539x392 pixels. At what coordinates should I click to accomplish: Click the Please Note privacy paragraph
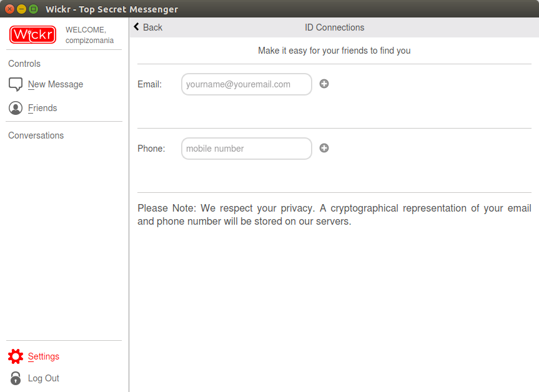(334, 215)
